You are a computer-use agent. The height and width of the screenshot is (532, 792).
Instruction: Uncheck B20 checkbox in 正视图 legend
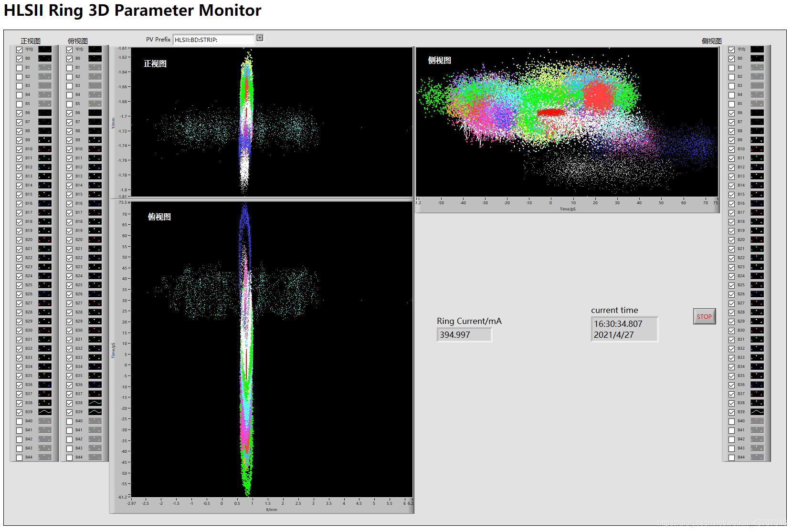pyautogui.click(x=20, y=240)
